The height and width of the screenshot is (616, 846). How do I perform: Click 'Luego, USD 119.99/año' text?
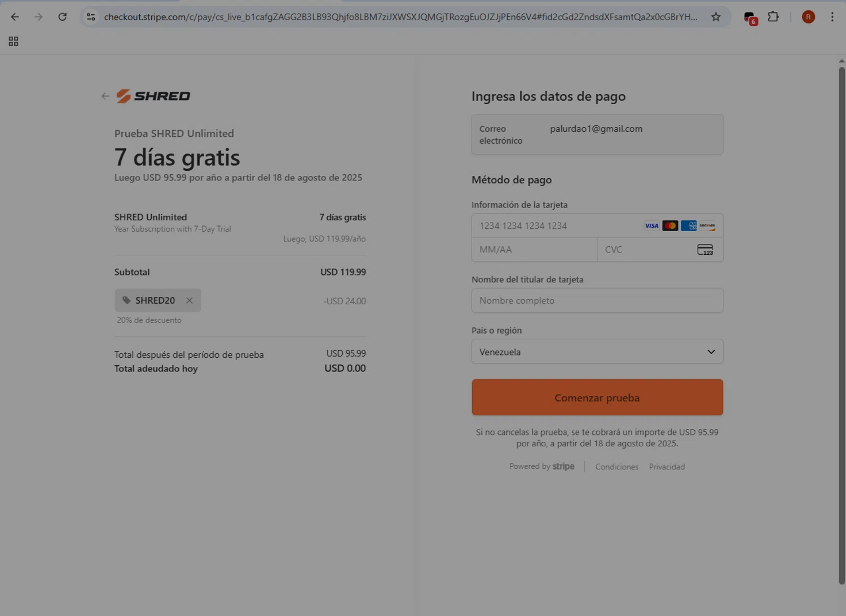coord(324,239)
